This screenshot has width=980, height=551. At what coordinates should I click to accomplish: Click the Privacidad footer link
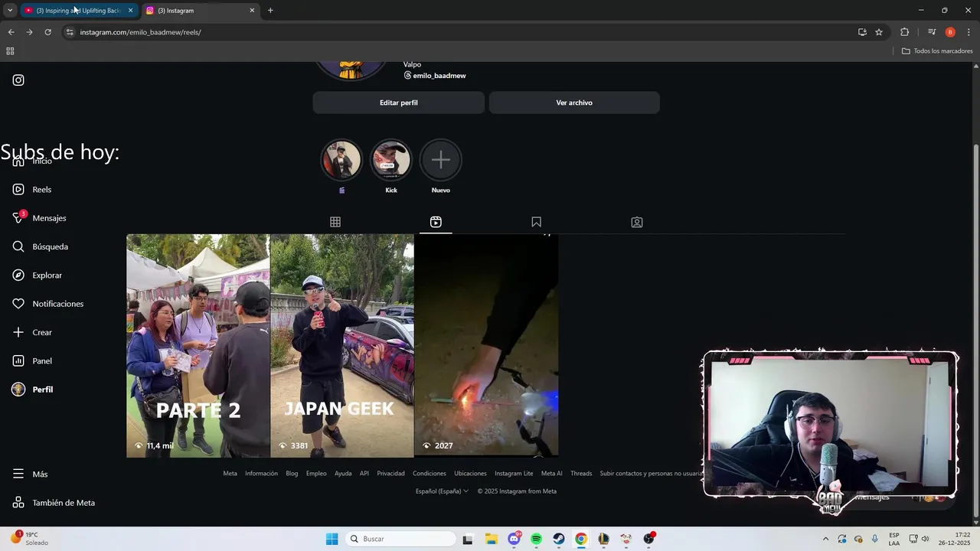(390, 474)
